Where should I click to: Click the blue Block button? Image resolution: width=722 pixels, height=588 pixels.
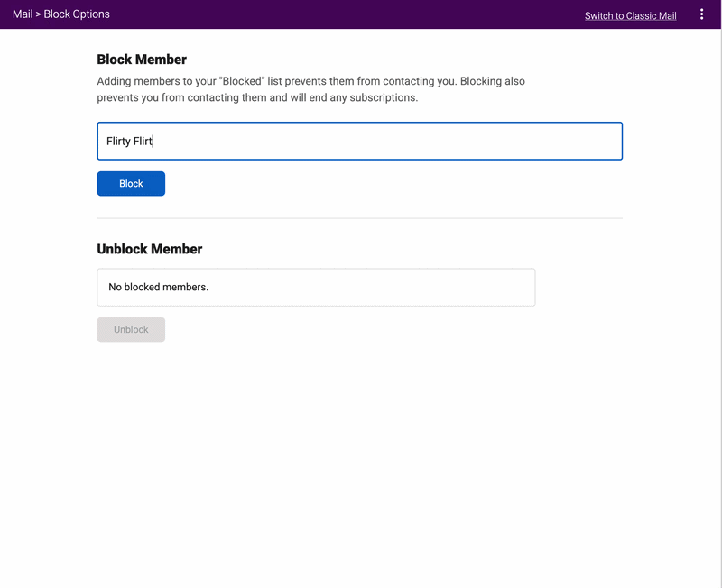(x=131, y=184)
